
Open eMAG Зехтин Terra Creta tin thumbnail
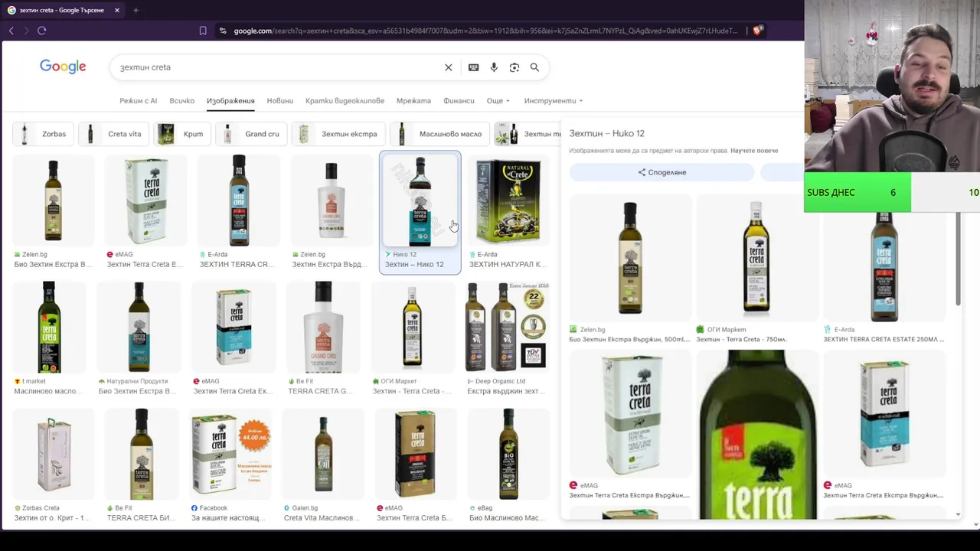pyautogui.click(x=145, y=201)
